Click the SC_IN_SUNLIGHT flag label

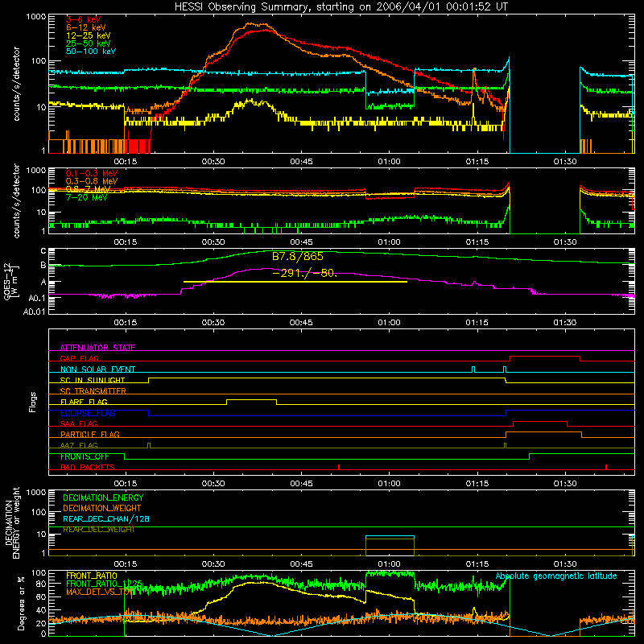point(93,380)
